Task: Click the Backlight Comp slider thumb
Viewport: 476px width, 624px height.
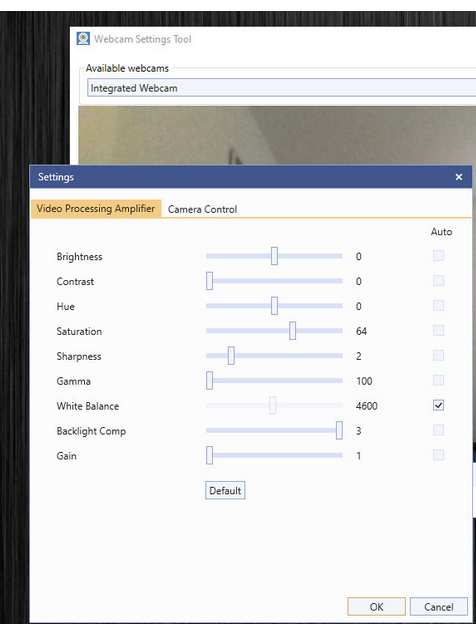Action: point(339,431)
